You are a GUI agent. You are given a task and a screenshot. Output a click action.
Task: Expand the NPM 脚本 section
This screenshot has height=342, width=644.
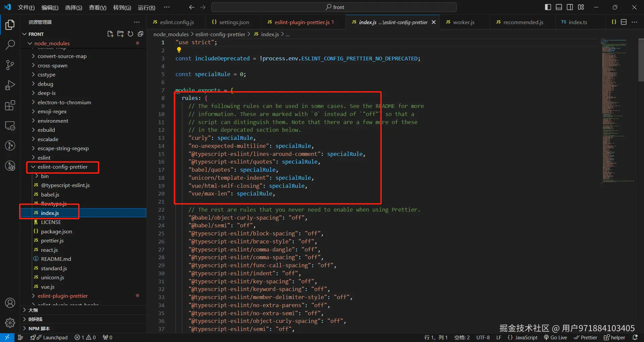click(39, 329)
